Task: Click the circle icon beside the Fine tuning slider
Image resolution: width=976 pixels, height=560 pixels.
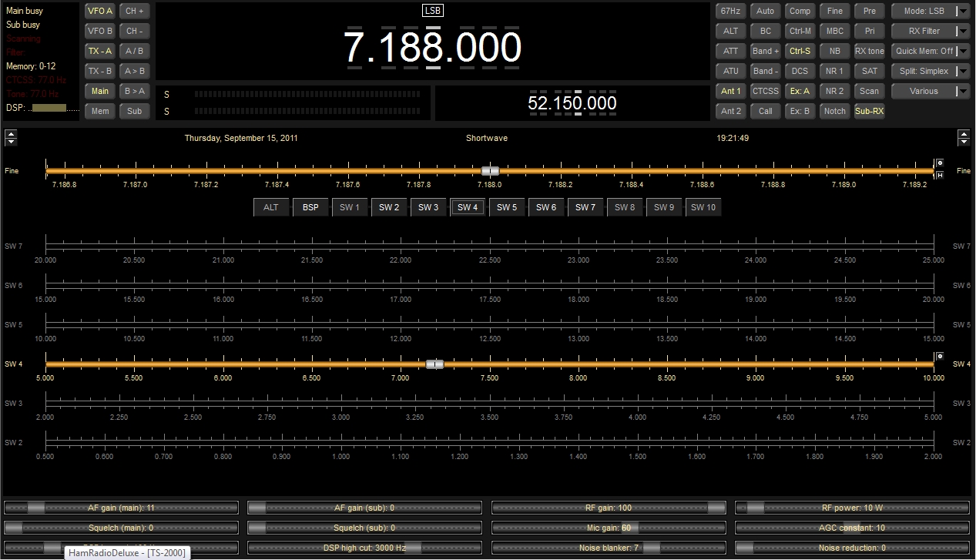Action: click(940, 163)
